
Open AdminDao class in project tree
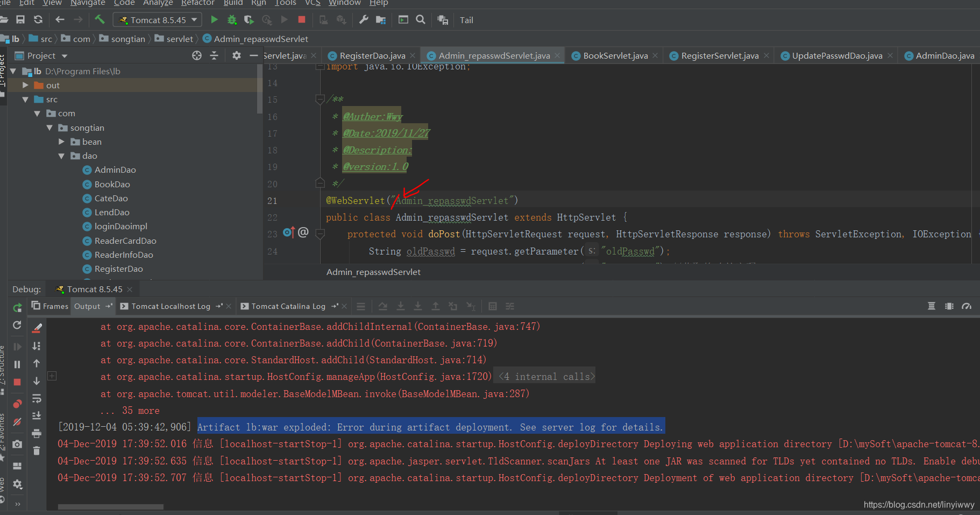[x=115, y=170]
